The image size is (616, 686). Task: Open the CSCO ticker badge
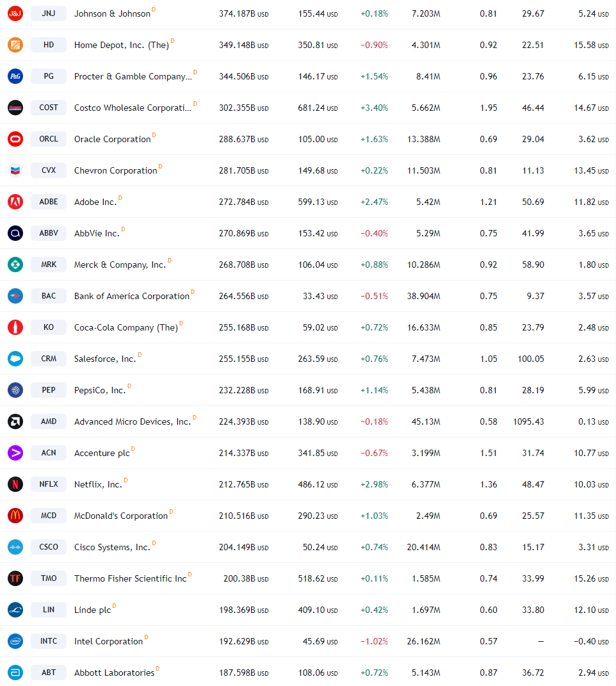[49, 547]
